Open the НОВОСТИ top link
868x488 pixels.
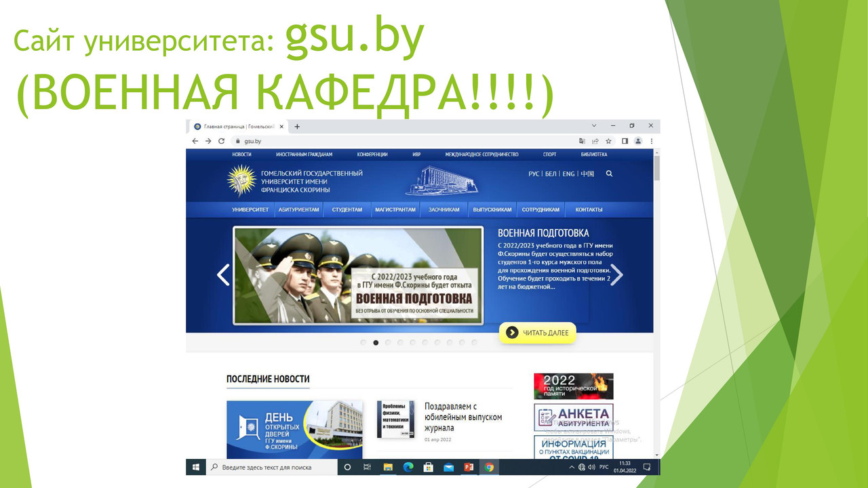point(241,155)
